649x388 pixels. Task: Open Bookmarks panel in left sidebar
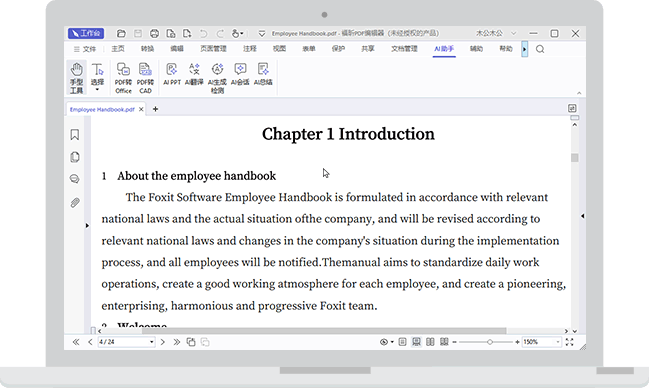pyautogui.click(x=75, y=135)
